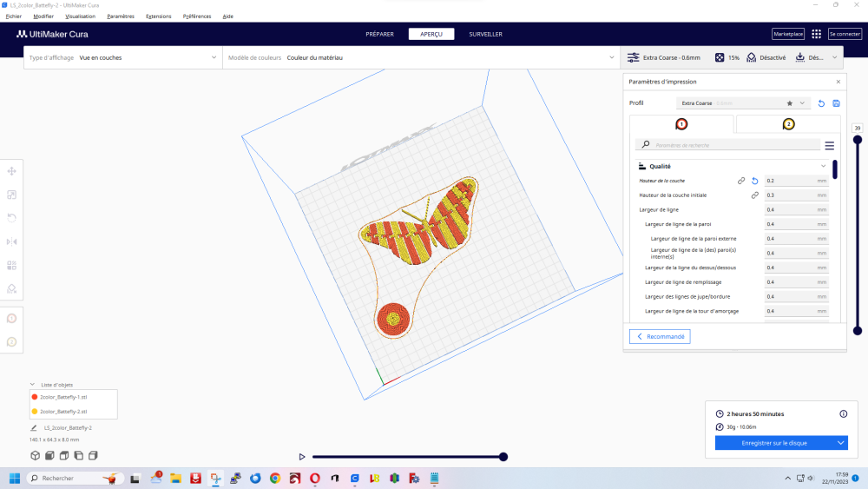Open the Préférences menu

[x=197, y=16]
